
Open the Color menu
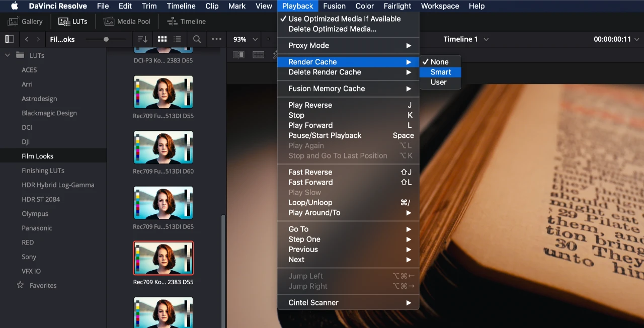pyautogui.click(x=364, y=6)
